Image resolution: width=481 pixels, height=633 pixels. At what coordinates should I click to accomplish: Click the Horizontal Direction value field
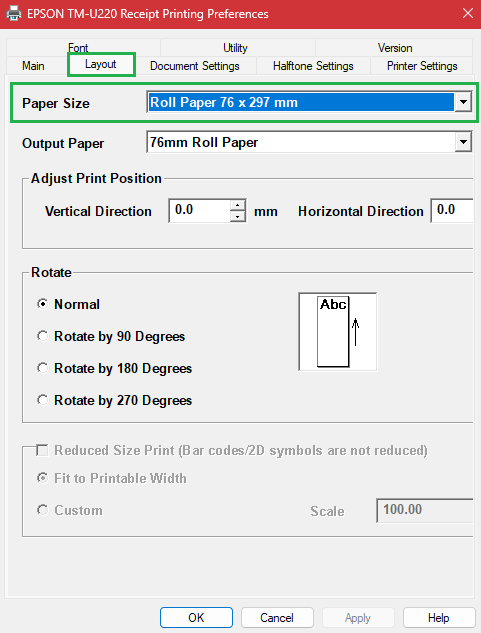tap(452, 210)
